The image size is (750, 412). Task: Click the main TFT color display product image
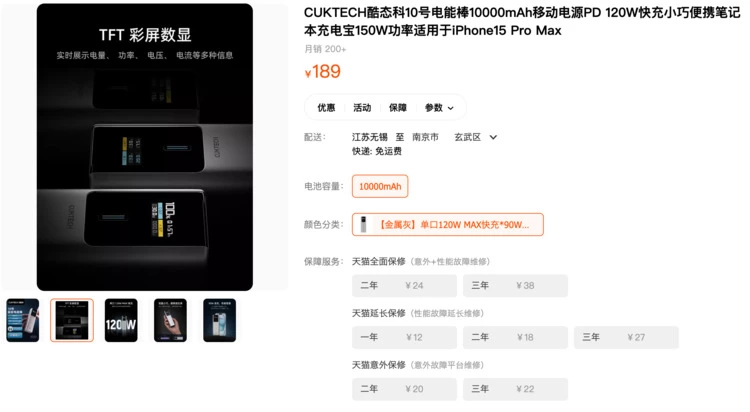(x=144, y=147)
